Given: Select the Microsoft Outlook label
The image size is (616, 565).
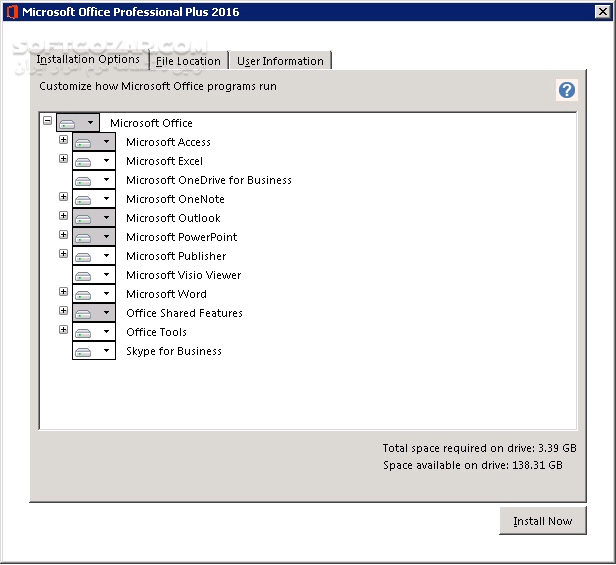Looking at the screenshot, I should click(173, 218).
